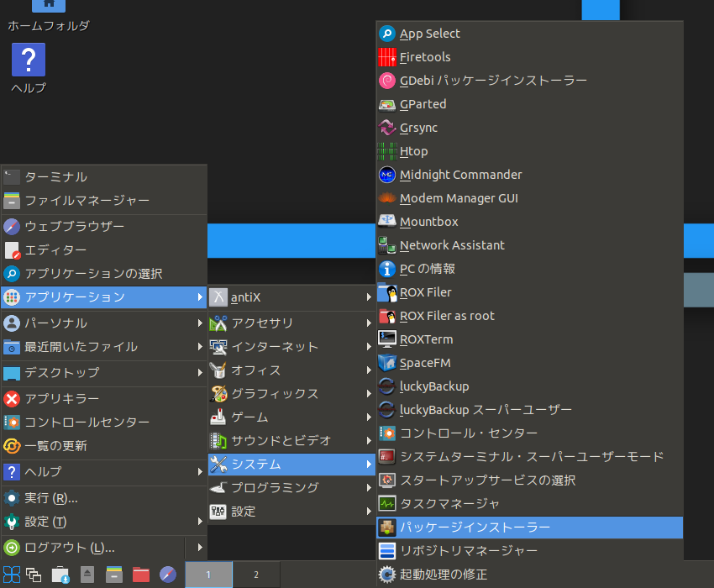Open the App Select icon

387,34
